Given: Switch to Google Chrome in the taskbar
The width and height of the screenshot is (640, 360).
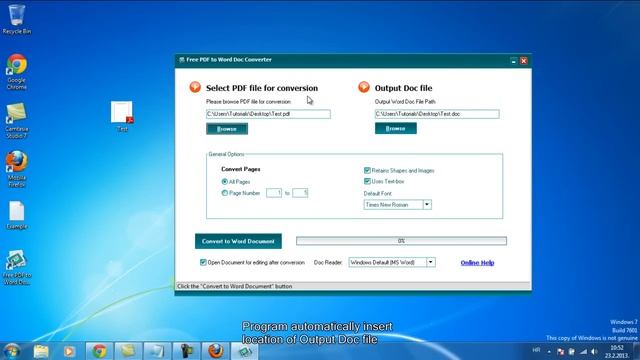Looking at the screenshot, I should click(x=99, y=351).
